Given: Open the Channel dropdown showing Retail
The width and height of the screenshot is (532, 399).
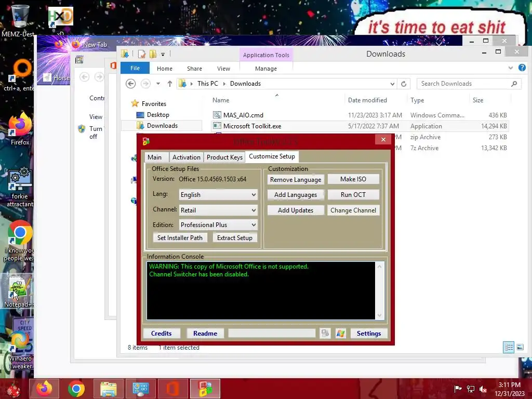Looking at the screenshot, I should click(x=218, y=210).
